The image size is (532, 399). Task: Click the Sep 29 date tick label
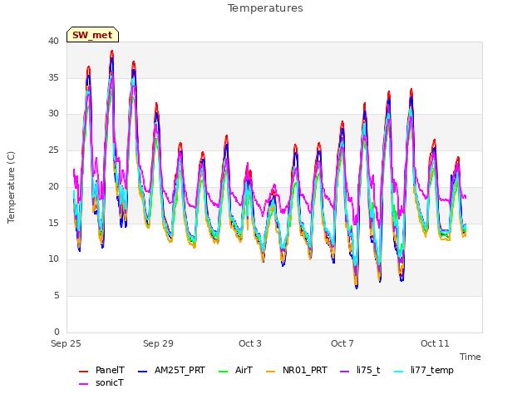tap(158, 343)
